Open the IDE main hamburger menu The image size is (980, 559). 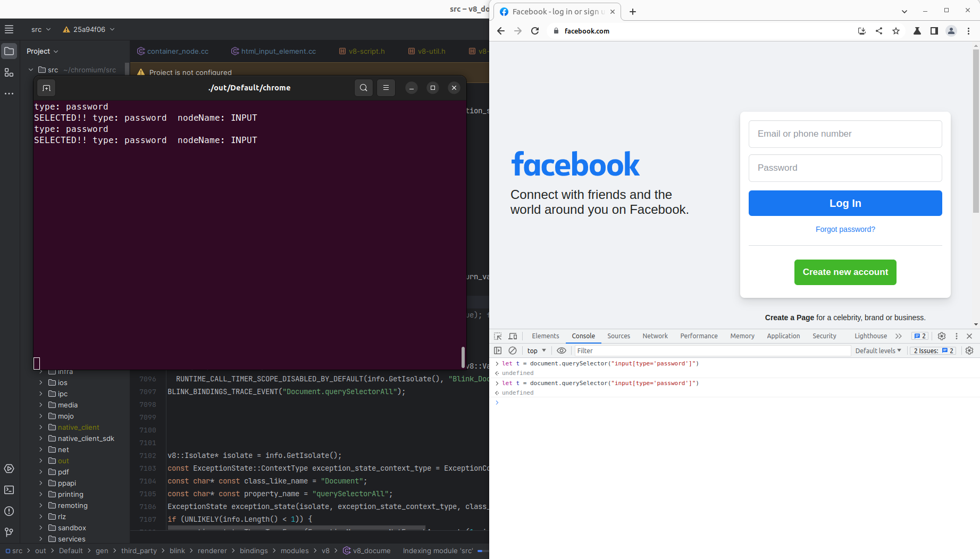tap(9, 29)
